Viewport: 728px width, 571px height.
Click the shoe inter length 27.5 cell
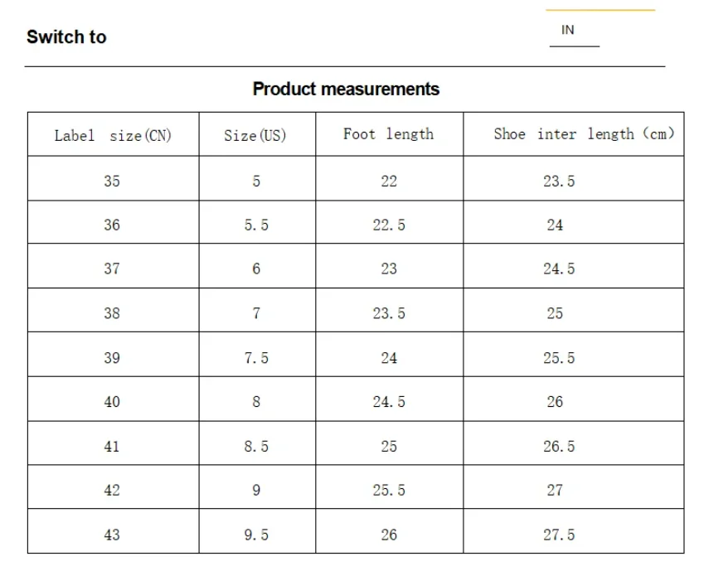559,535
